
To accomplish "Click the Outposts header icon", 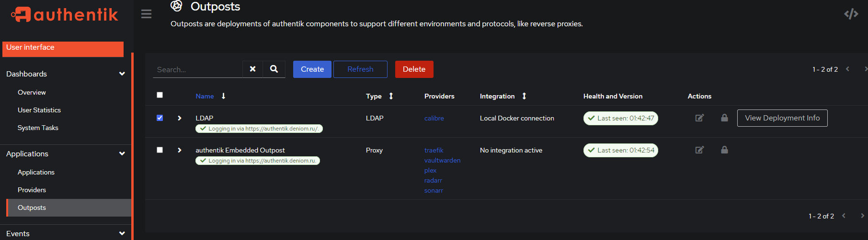I will point(176,6).
